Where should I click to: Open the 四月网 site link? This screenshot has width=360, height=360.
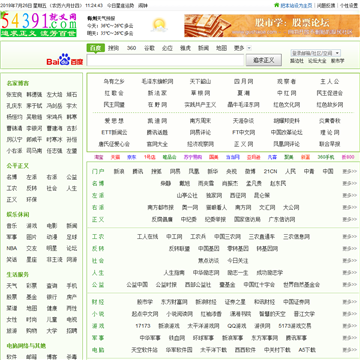[243, 81]
